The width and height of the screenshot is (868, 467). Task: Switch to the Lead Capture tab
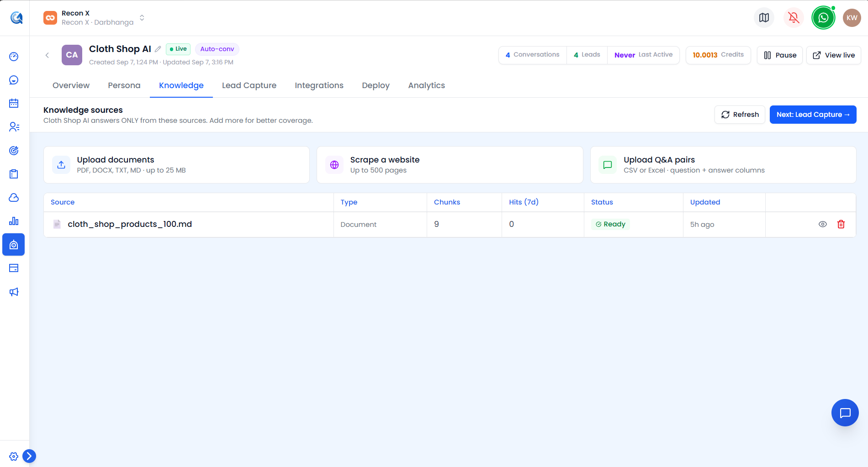(x=249, y=85)
